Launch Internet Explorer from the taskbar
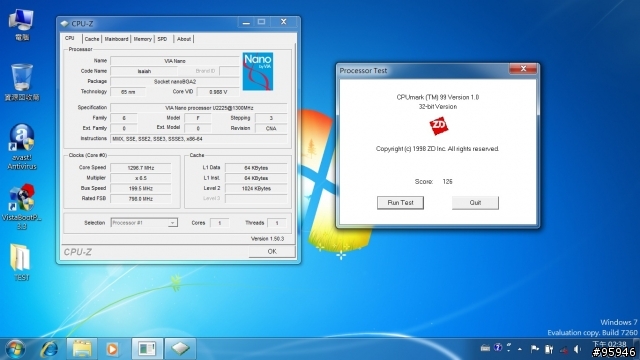640x360 pixels. click(49, 349)
